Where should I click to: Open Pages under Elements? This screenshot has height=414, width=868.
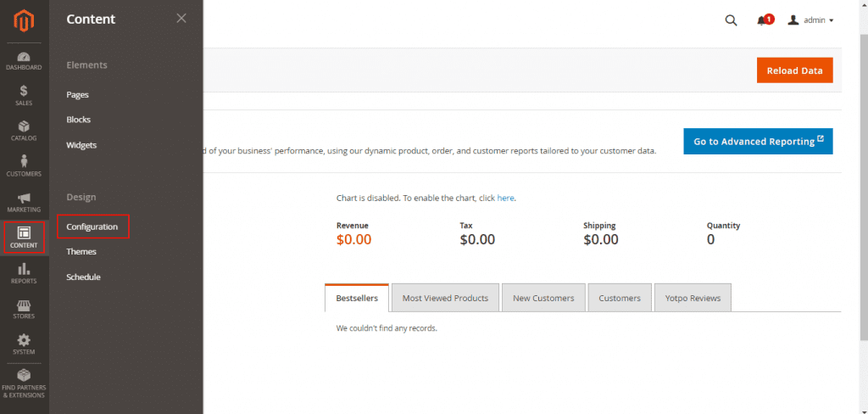pos(77,95)
